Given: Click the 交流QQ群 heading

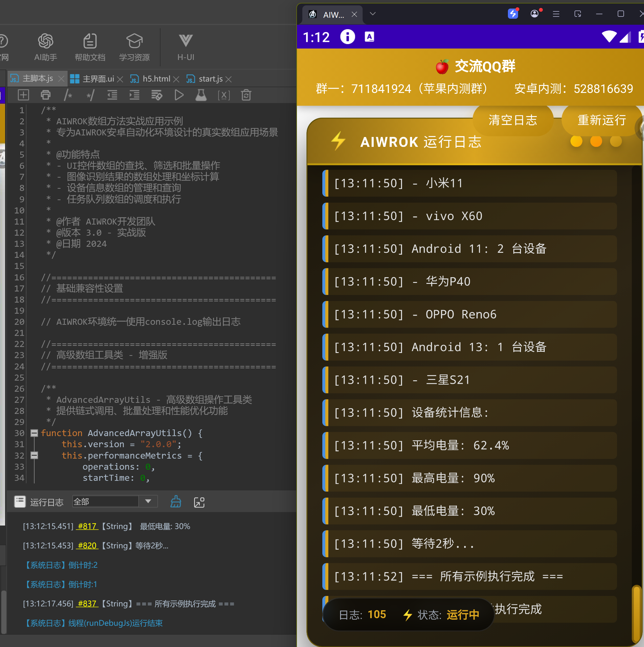Looking at the screenshot, I should [x=475, y=66].
